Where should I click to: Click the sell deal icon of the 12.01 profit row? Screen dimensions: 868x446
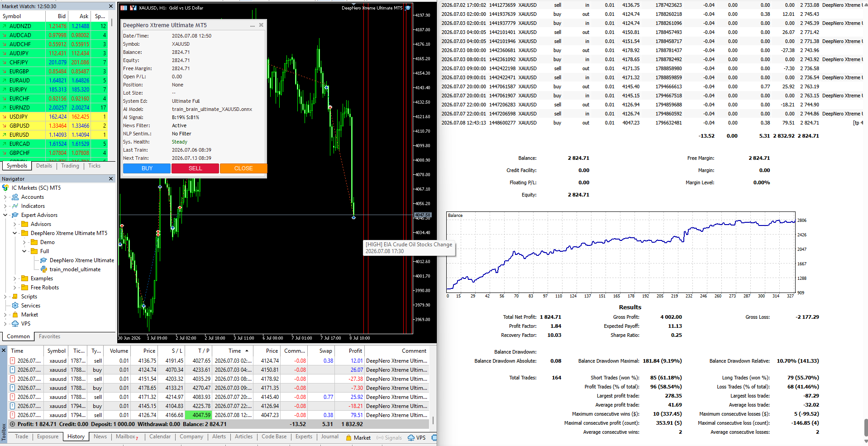pos(13,360)
